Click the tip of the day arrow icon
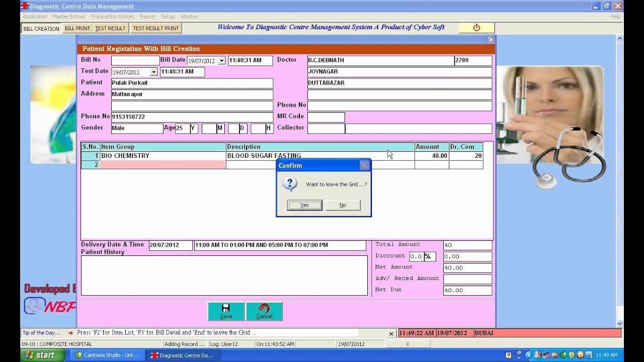The width and height of the screenshot is (644, 362). pos(71,333)
